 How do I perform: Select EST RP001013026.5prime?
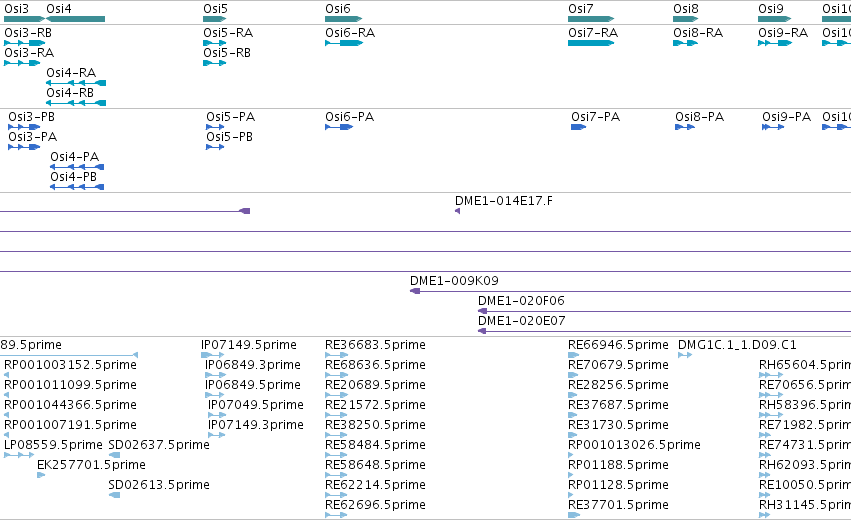pyautogui.click(x=570, y=455)
